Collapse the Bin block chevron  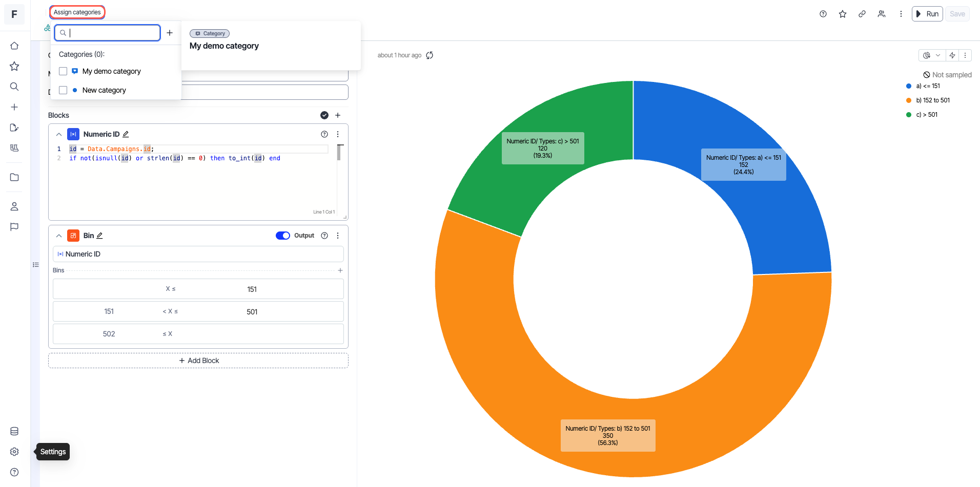click(x=59, y=236)
